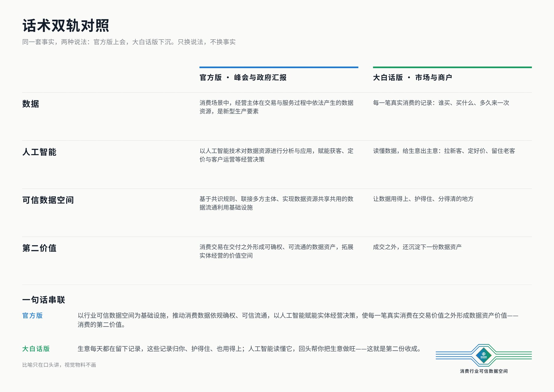Click the blue 官方版 label under 一句话串联
Viewport: 554px width, 392px height.
pos(32,315)
